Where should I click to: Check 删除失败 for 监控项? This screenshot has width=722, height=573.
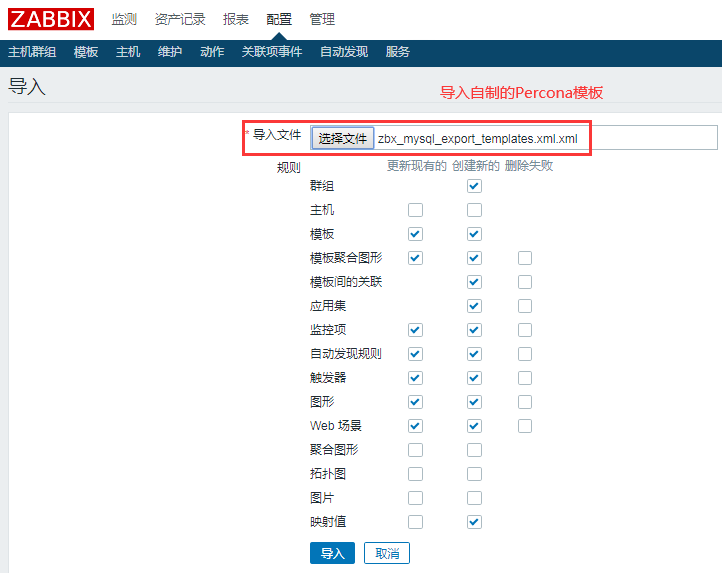tap(525, 330)
